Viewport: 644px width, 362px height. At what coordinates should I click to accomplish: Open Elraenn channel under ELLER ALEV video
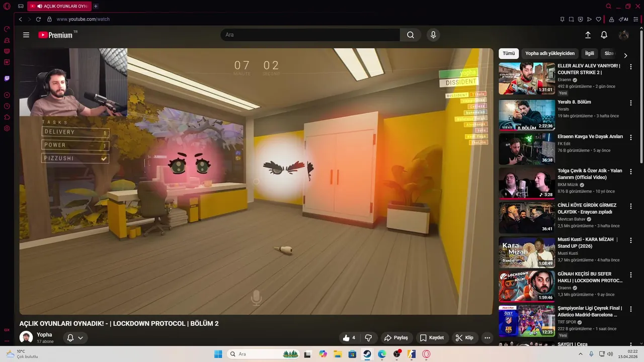tap(565, 80)
